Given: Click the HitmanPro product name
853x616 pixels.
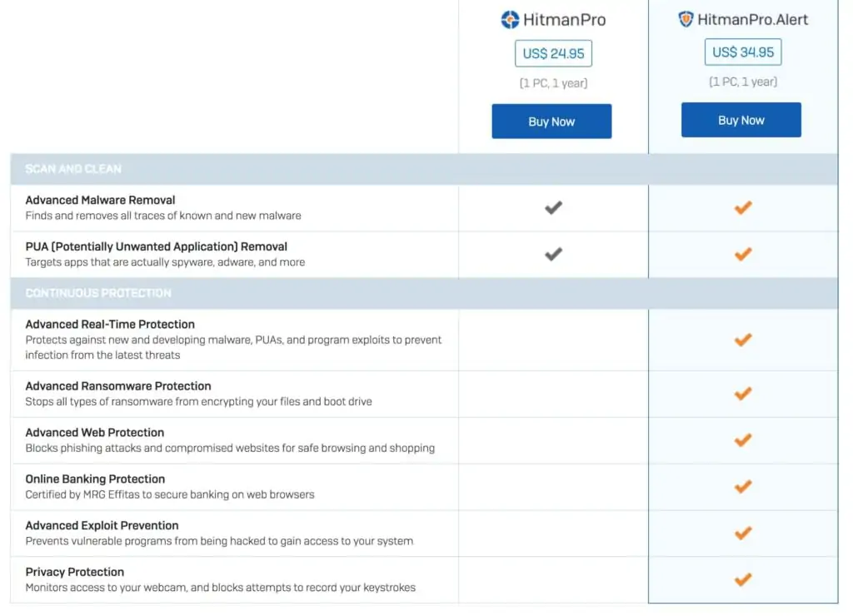Looking at the screenshot, I should pos(564,20).
